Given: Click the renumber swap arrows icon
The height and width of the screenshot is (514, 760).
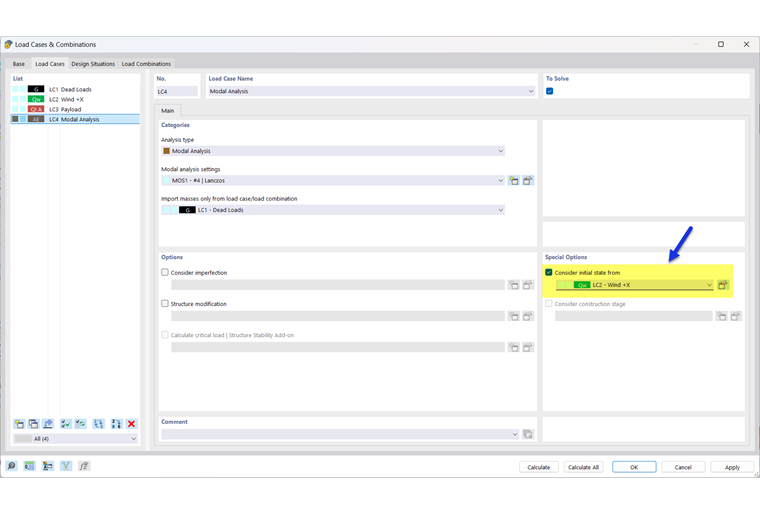Looking at the screenshot, I should (x=98, y=424).
